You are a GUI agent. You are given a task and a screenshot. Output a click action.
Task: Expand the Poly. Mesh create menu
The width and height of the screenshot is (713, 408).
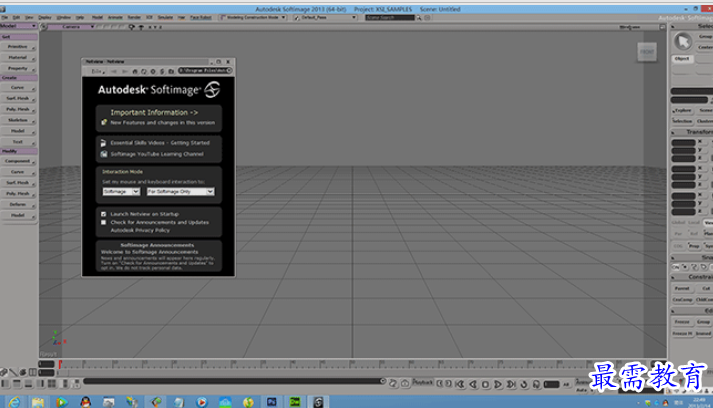(19, 109)
